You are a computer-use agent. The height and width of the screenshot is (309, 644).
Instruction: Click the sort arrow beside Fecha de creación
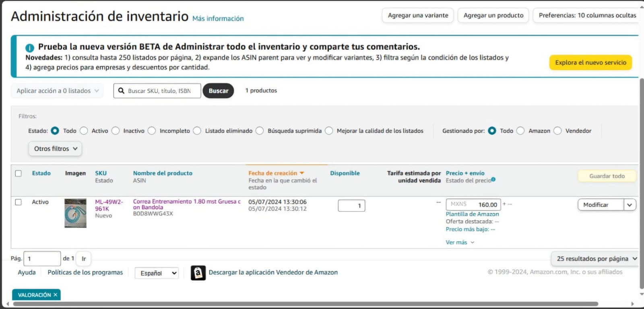tap(301, 173)
